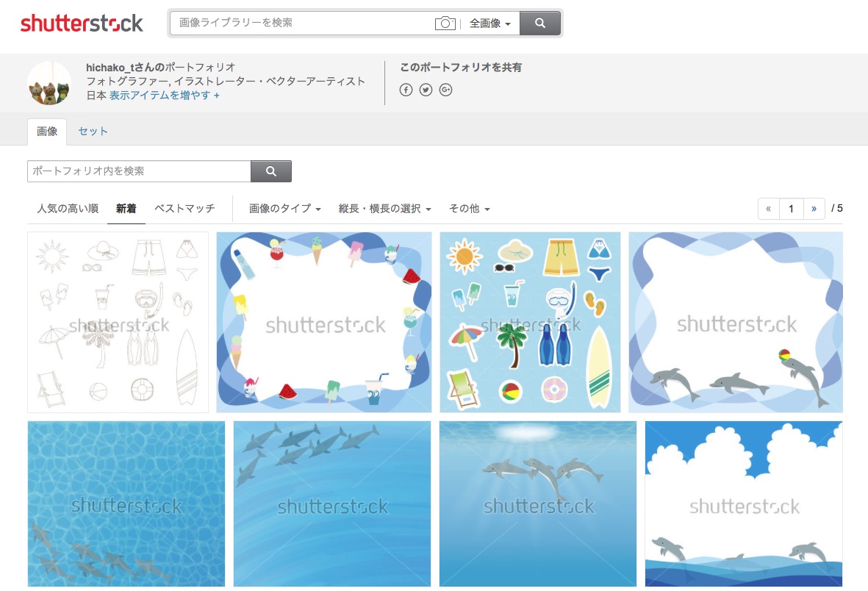Sort by 新着
The height and width of the screenshot is (591, 868).
point(126,209)
